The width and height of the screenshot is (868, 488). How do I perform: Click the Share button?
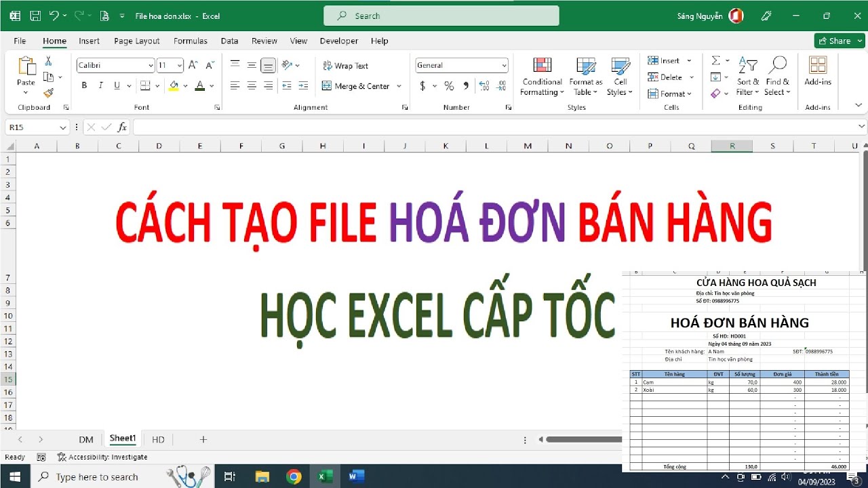click(x=840, y=41)
